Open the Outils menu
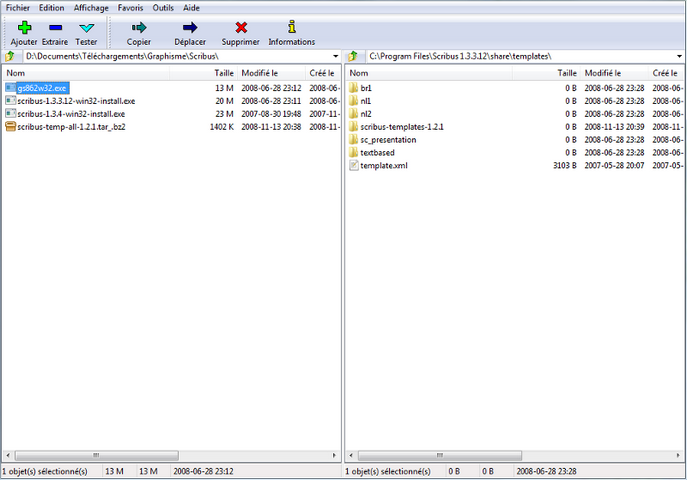687x480 pixels. point(163,7)
